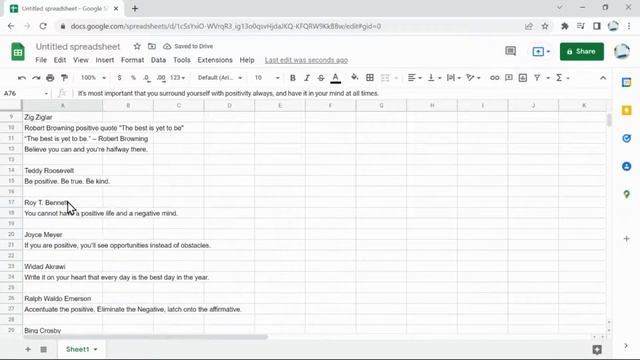Open the font family dropdown
Viewport: 640px width, 360px height.
220,78
